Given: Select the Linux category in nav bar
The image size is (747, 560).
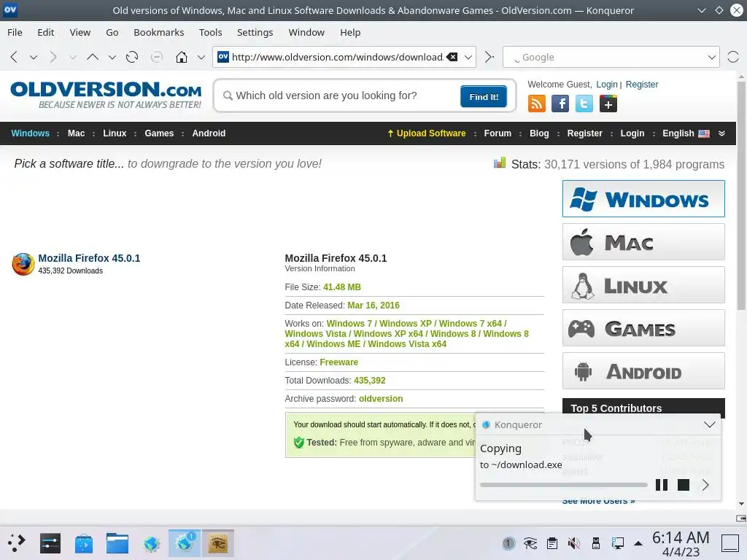Looking at the screenshot, I should pos(115,133).
